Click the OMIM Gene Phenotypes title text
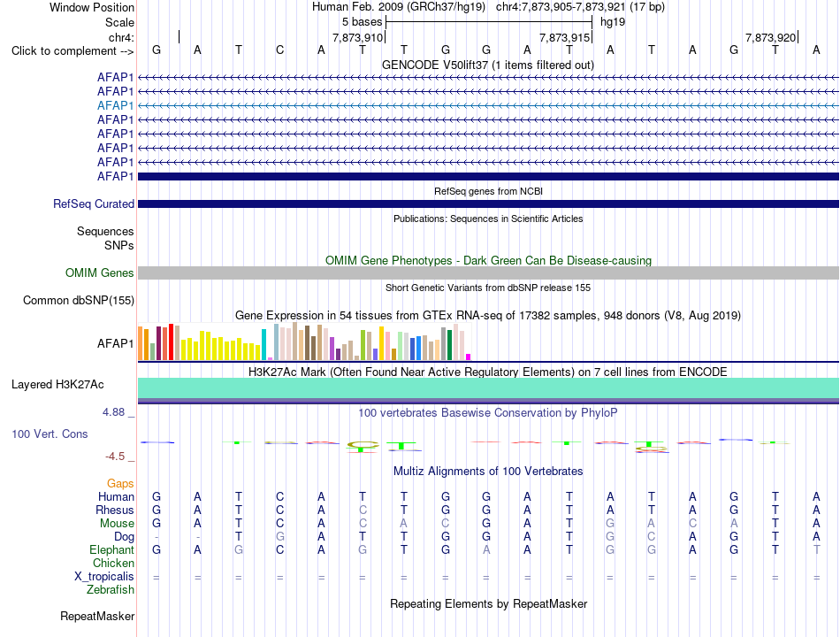This screenshot has height=637, width=840. (x=488, y=261)
